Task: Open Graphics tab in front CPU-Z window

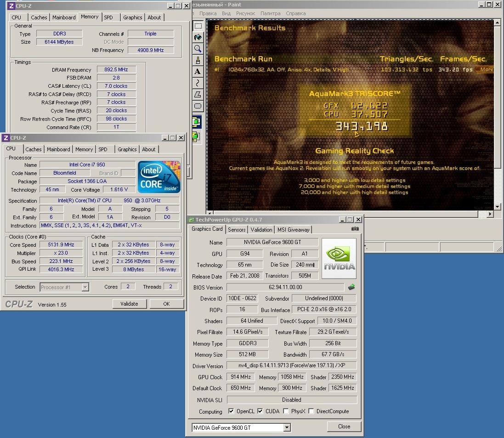Action: (127, 149)
